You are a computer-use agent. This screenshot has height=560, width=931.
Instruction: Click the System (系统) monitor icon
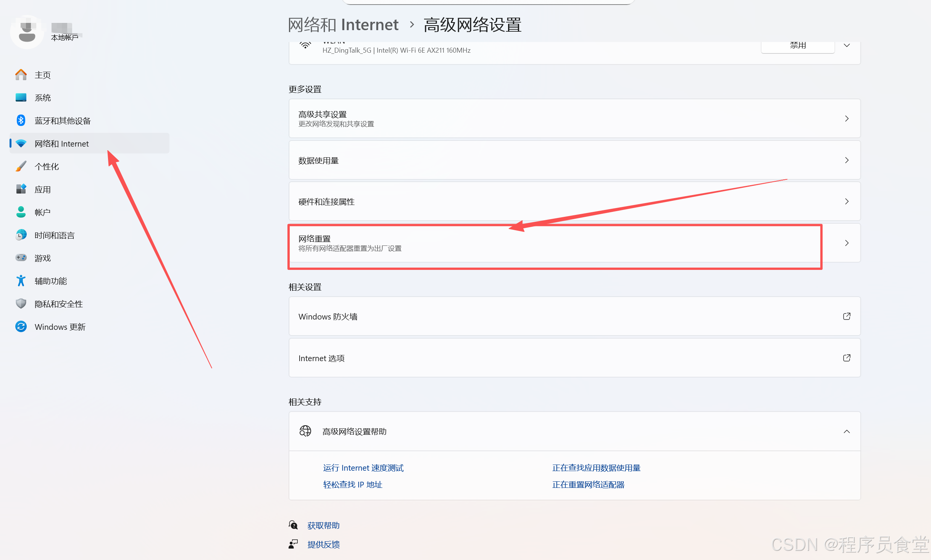pyautogui.click(x=21, y=98)
